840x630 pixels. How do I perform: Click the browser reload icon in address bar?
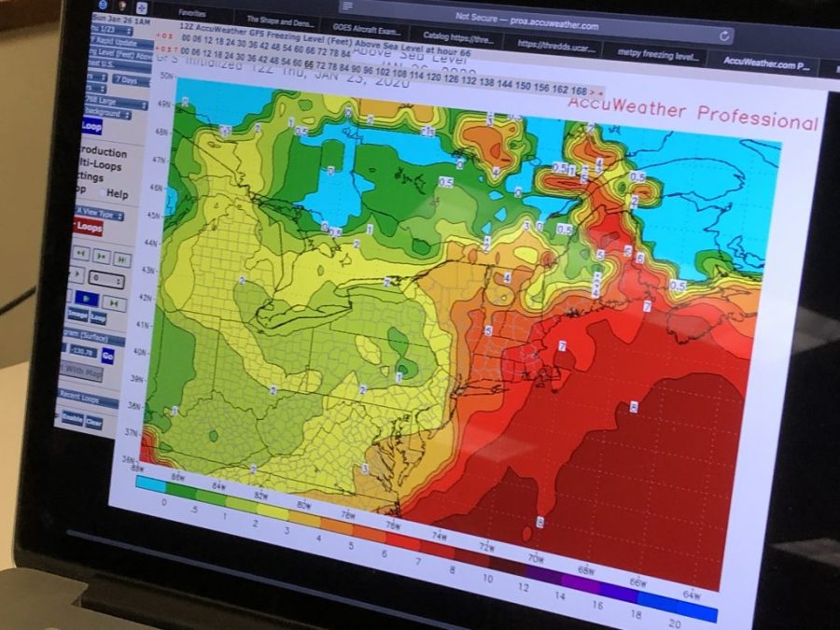tap(724, 35)
